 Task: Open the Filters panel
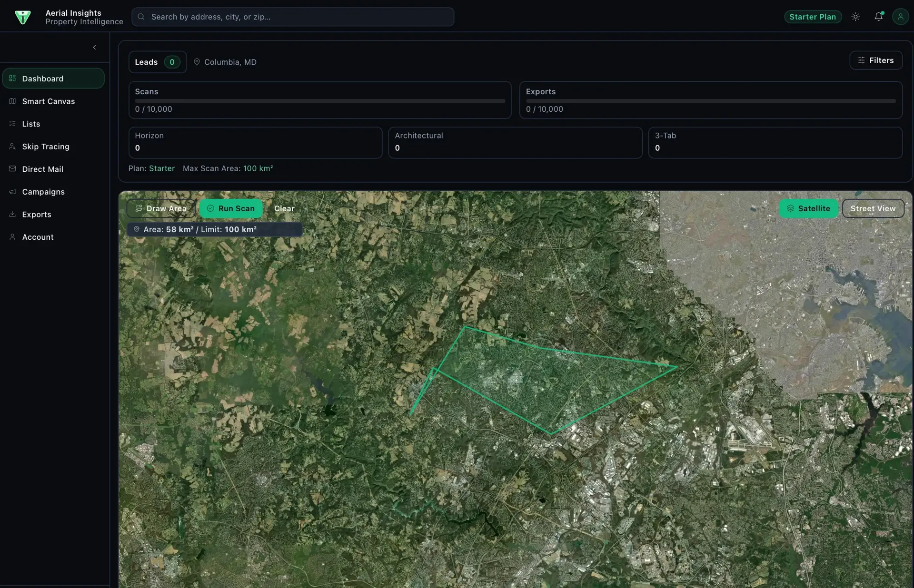click(x=876, y=60)
